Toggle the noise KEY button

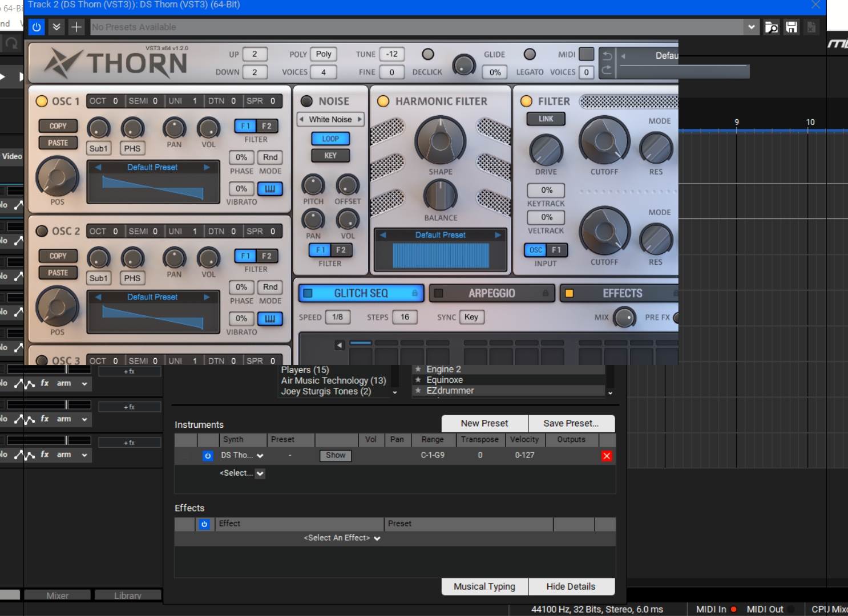click(x=330, y=156)
